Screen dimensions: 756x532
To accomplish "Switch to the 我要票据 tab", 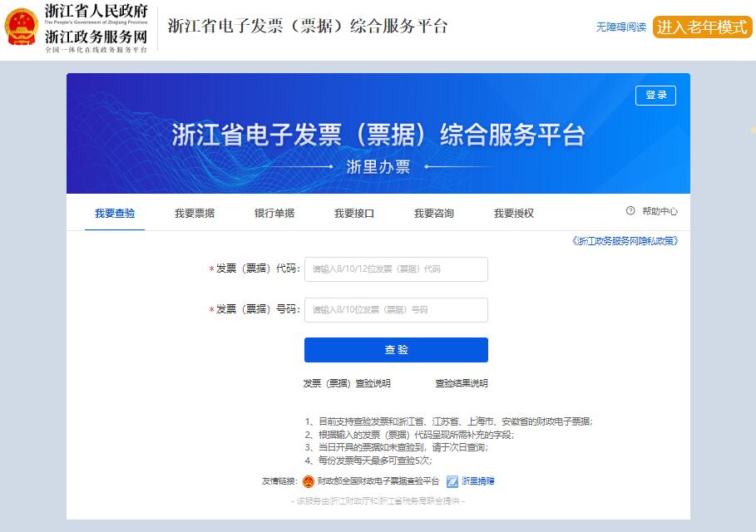I will [x=195, y=213].
